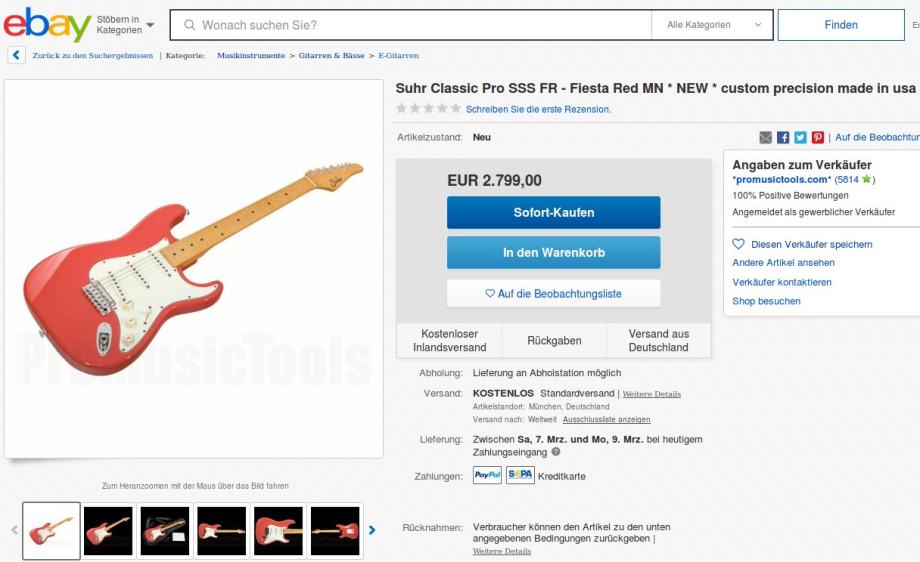
Task: Open delivery info help icon
Action: coord(556,452)
